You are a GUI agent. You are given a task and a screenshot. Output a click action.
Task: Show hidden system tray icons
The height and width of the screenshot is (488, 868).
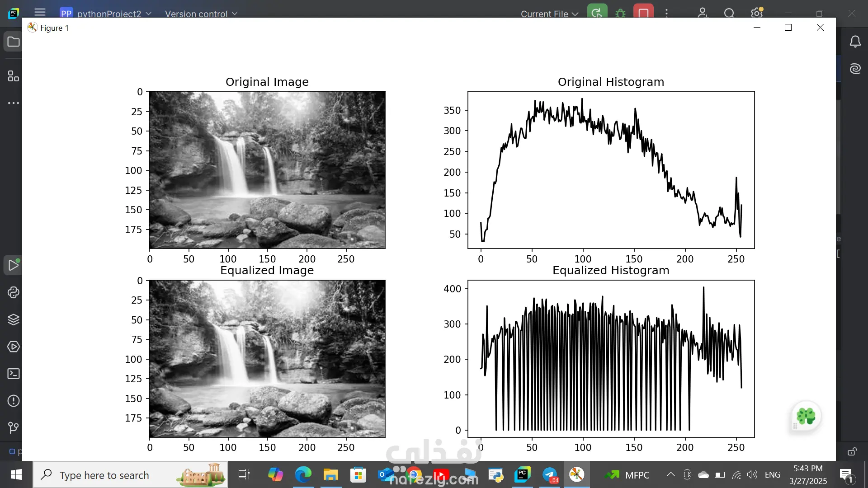671,474
